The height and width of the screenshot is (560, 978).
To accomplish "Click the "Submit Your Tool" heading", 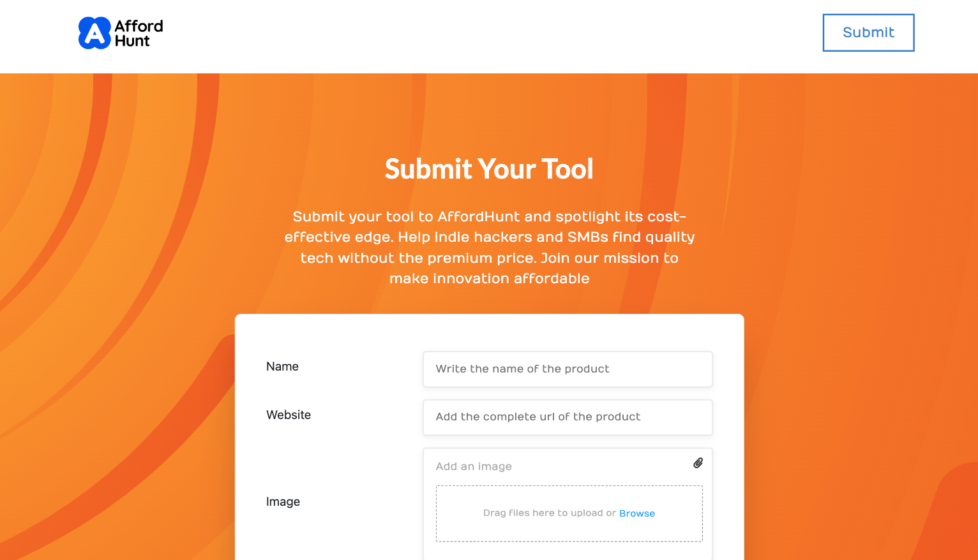I will (489, 169).
